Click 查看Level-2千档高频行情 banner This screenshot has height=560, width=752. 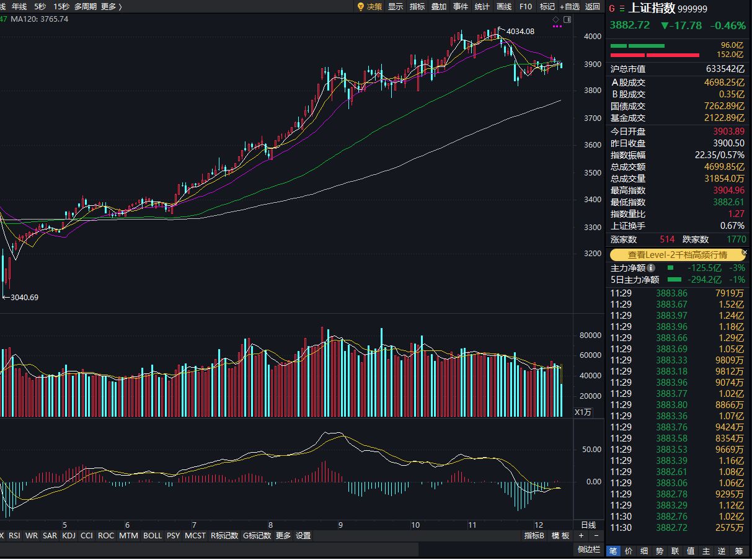(x=677, y=254)
